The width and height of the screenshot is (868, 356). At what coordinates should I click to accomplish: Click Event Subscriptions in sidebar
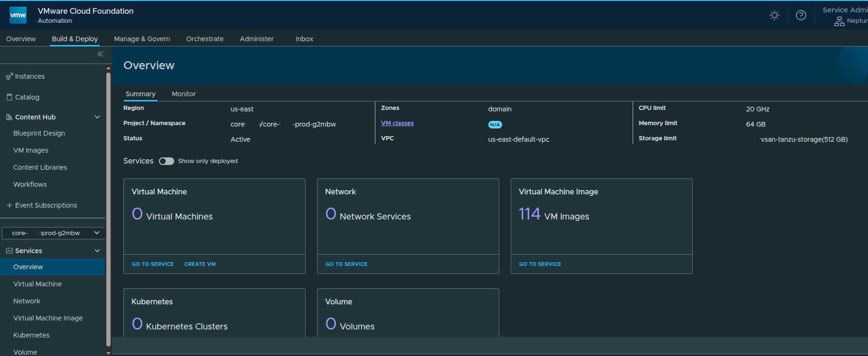46,205
